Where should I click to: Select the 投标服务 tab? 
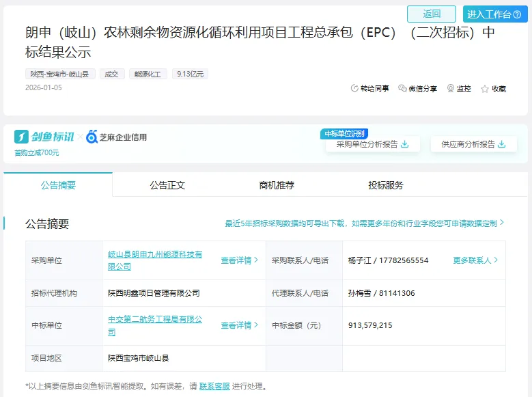(x=386, y=185)
